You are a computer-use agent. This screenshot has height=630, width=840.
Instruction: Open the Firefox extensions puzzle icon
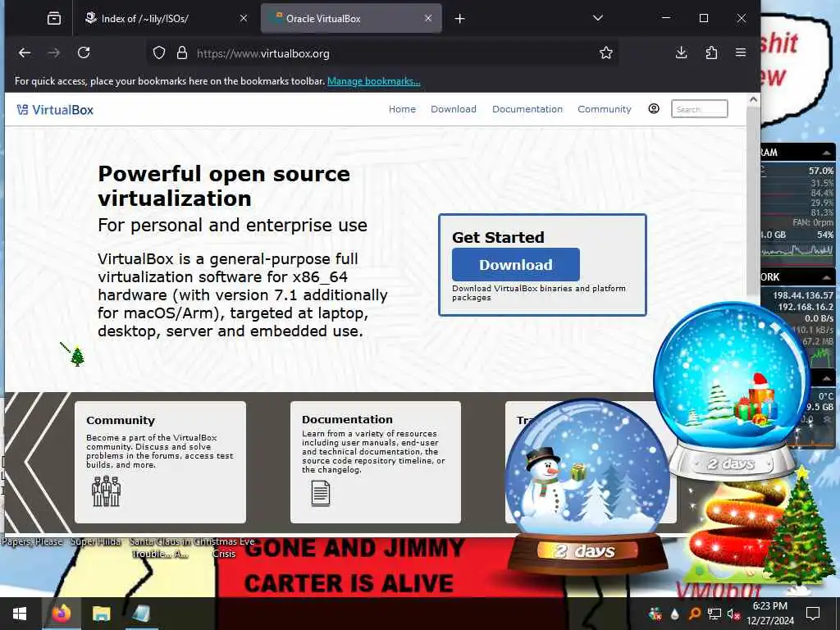711,52
